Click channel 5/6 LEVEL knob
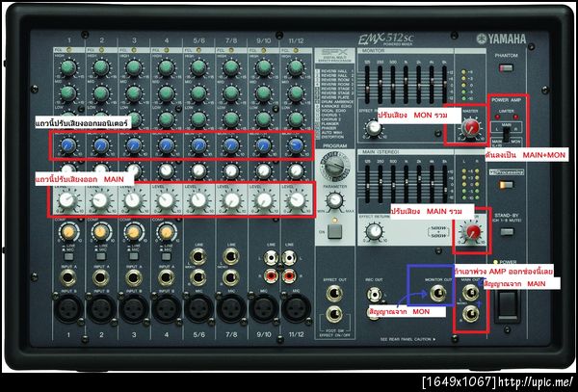This screenshot has height=392, width=578. pyautogui.click(x=198, y=200)
